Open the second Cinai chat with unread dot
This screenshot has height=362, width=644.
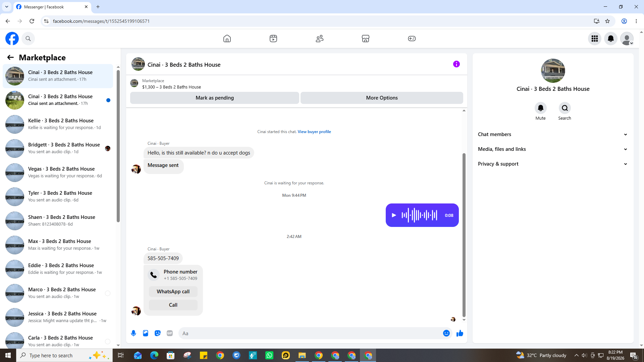tap(58, 100)
